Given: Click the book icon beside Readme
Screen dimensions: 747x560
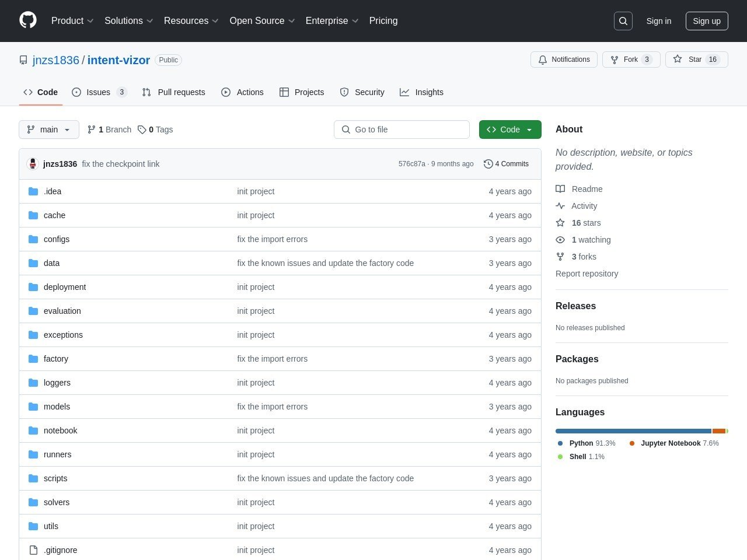Looking at the screenshot, I should 560,189.
